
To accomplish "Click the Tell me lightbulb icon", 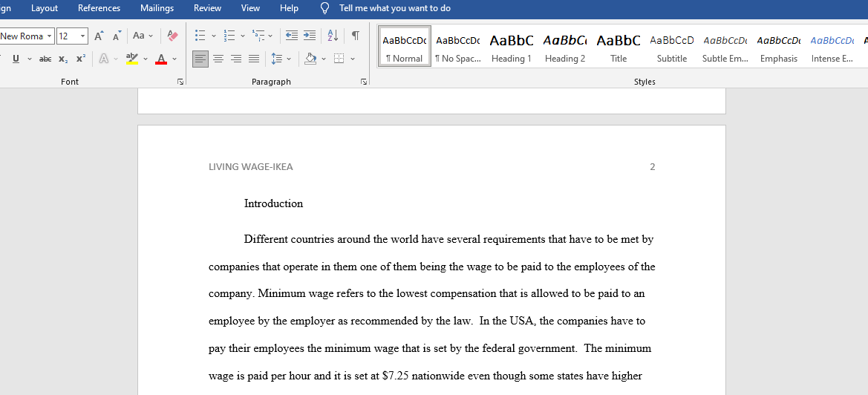I will tap(325, 7).
